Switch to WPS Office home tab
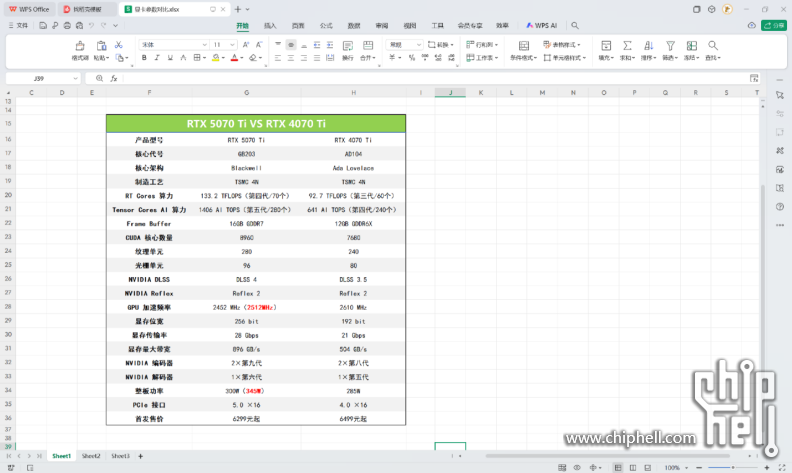 (29, 9)
